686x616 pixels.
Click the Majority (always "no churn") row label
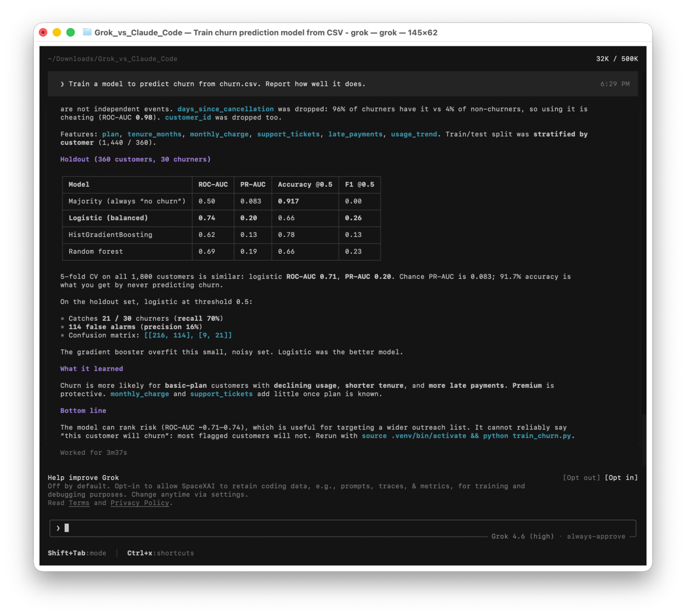click(x=127, y=201)
